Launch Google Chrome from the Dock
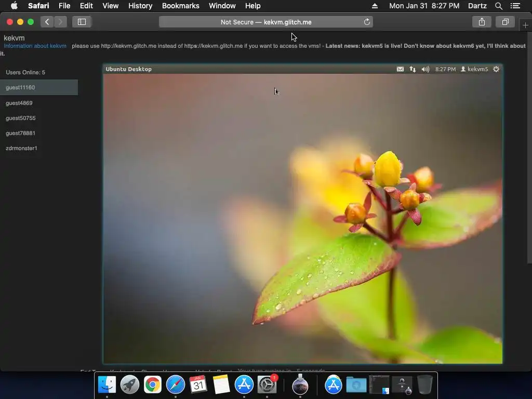532x399 pixels. click(153, 385)
